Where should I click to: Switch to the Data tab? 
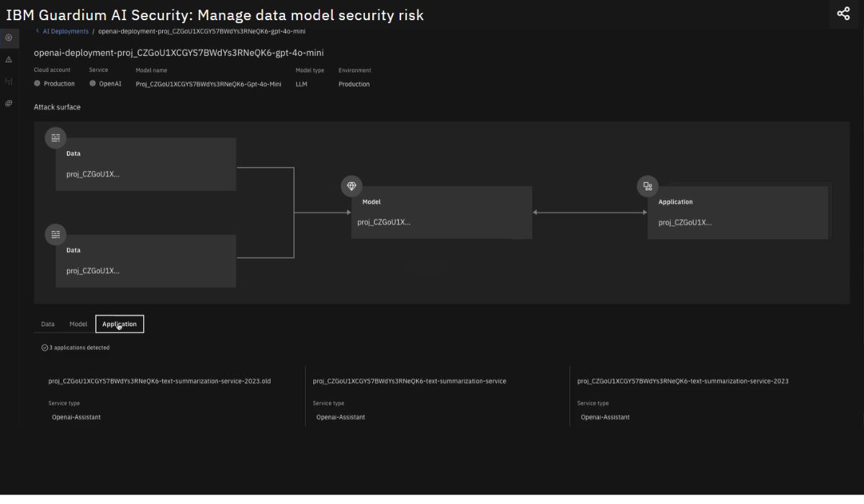(x=48, y=324)
